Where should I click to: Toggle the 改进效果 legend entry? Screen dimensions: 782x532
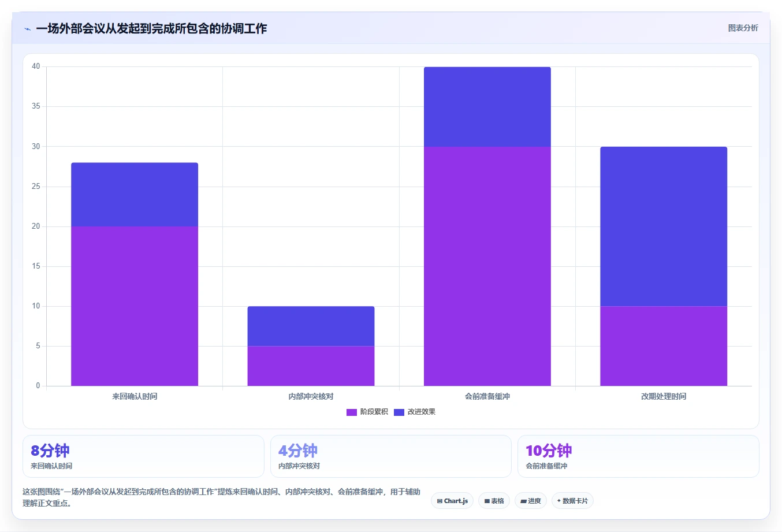click(x=415, y=412)
